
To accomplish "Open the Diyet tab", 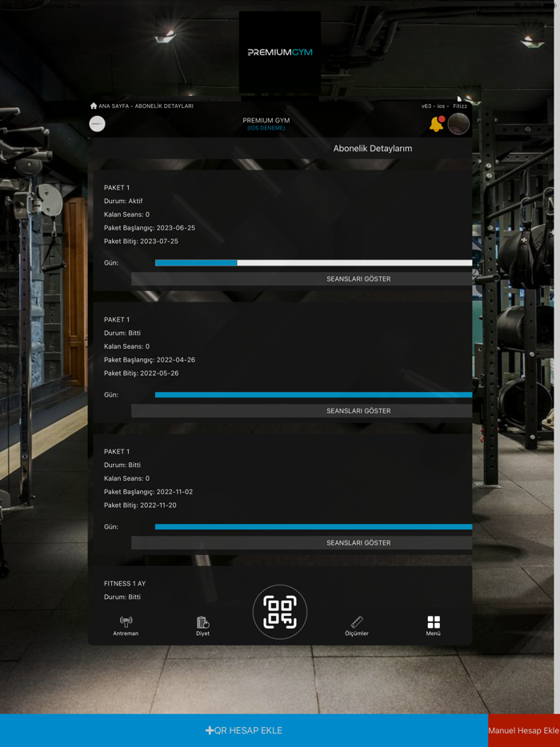I will [x=202, y=626].
